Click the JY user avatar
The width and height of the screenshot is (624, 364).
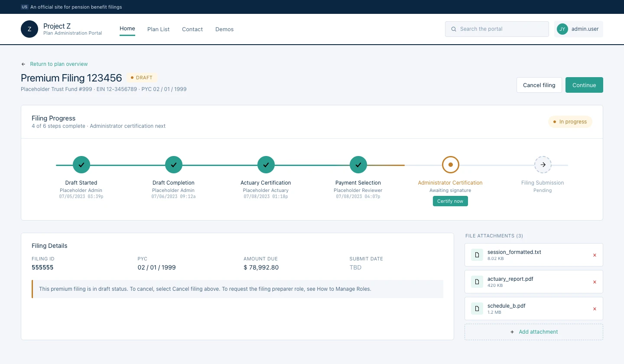[562, 29]
